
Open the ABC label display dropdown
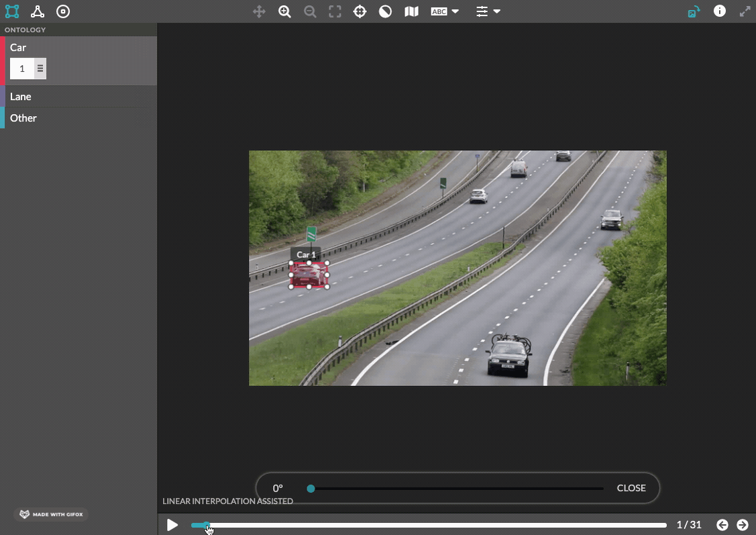point(445,11)
